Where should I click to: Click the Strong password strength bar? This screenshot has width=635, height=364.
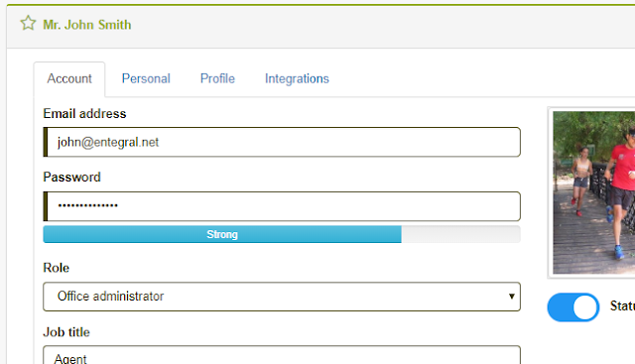click(x=222, y=234)
